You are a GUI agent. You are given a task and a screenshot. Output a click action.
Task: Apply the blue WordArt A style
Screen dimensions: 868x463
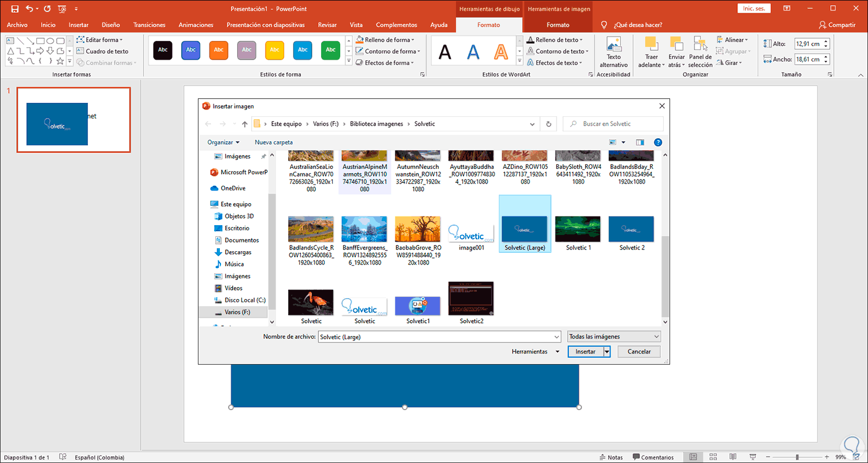tap(473, 52)
